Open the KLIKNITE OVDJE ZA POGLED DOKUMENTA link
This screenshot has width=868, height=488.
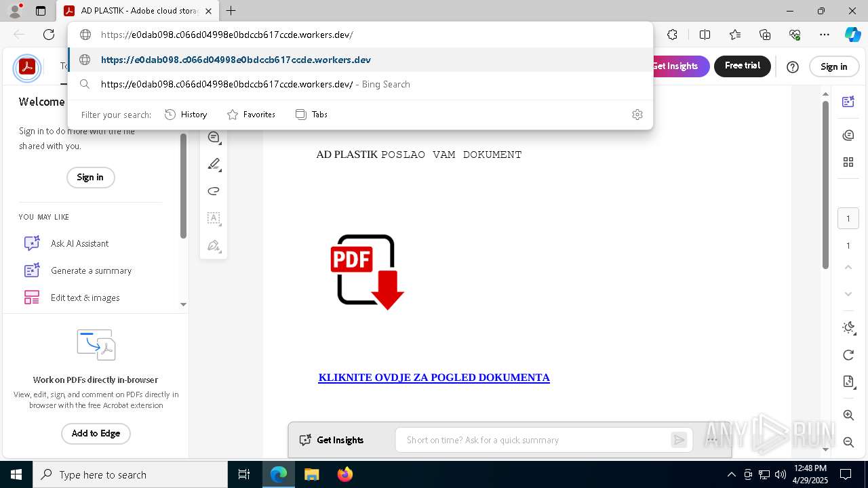coord(434,378)
